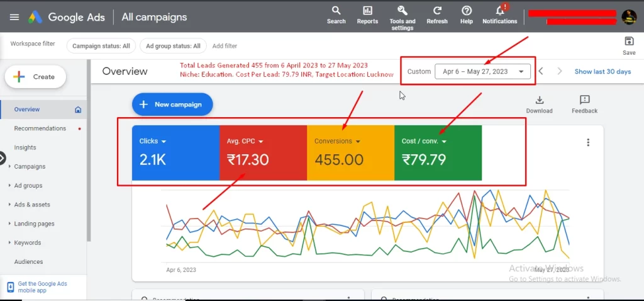
Task: Expand the Landing pages section
Action: pos(9,224)
